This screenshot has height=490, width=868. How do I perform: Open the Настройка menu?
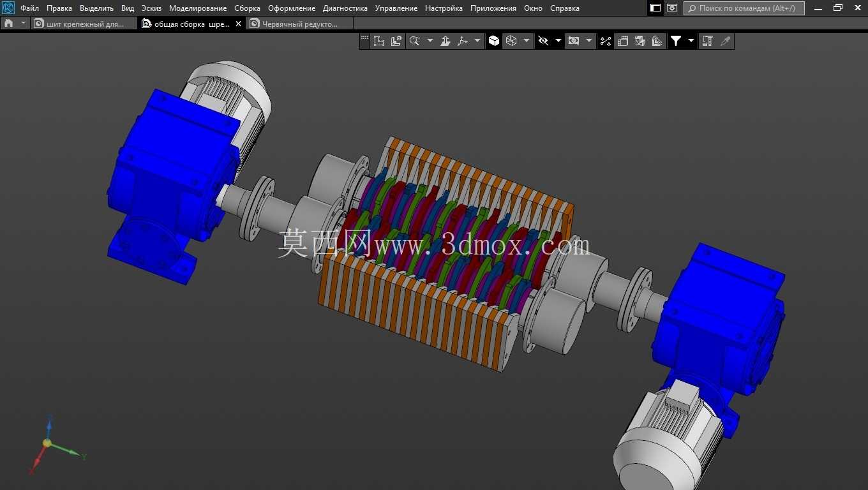(x=444, y=8)
